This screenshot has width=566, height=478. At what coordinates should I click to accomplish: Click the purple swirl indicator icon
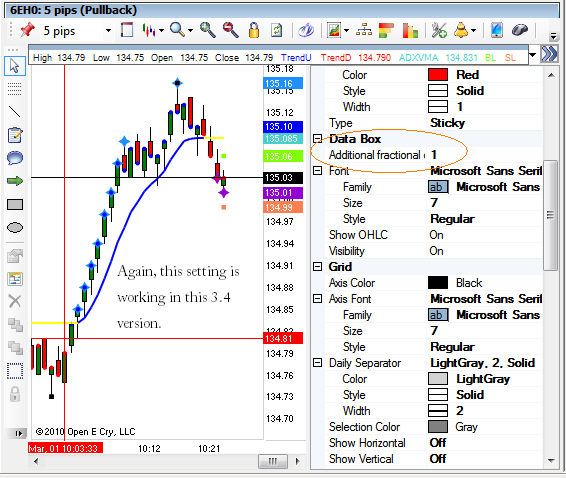point(306,30)
